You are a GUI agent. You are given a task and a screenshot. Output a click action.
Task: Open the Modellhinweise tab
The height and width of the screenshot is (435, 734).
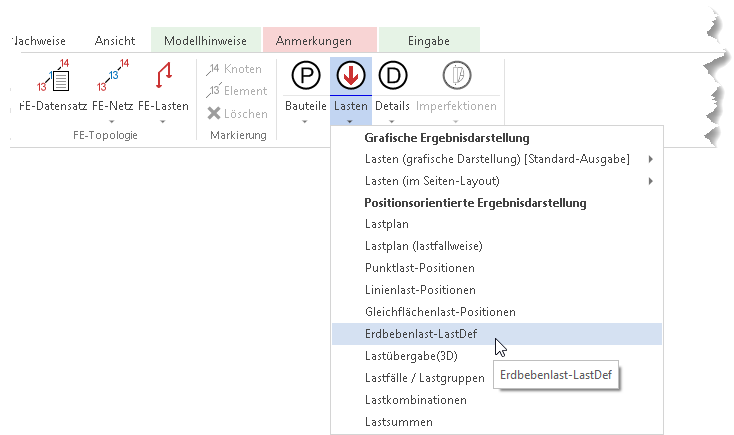click(206, 41)
